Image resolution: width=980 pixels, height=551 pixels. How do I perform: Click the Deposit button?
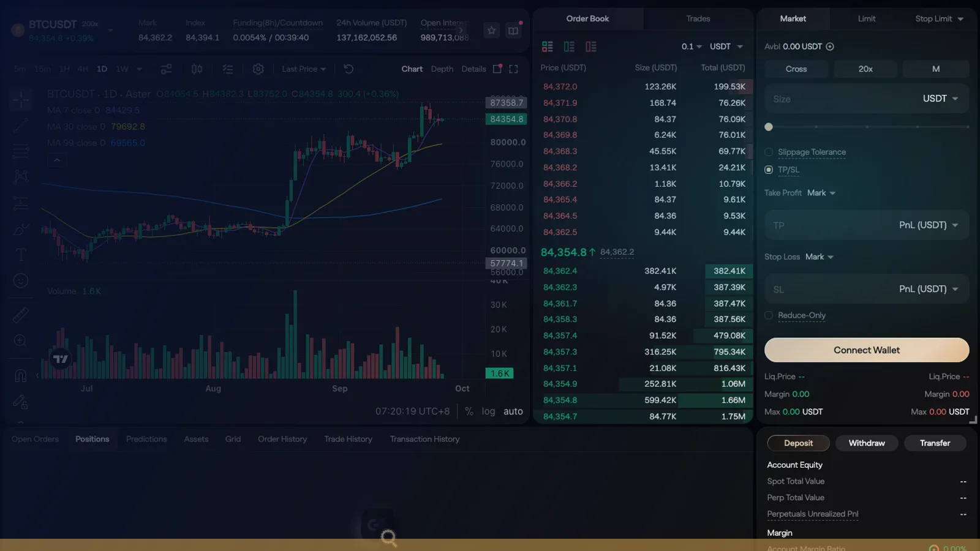coord(799,443)
